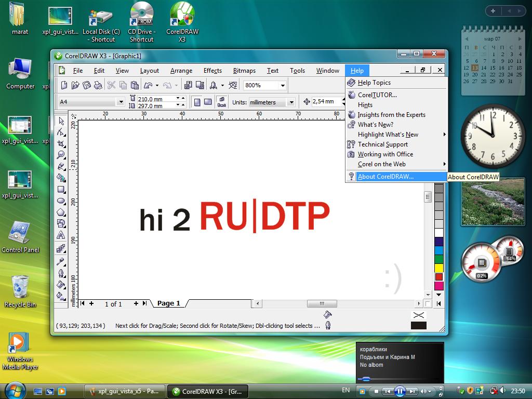The width and height of the screenshot is (532, 399).
Task: Select the Interactive Fill tool
Action: [x=61, y=296]
